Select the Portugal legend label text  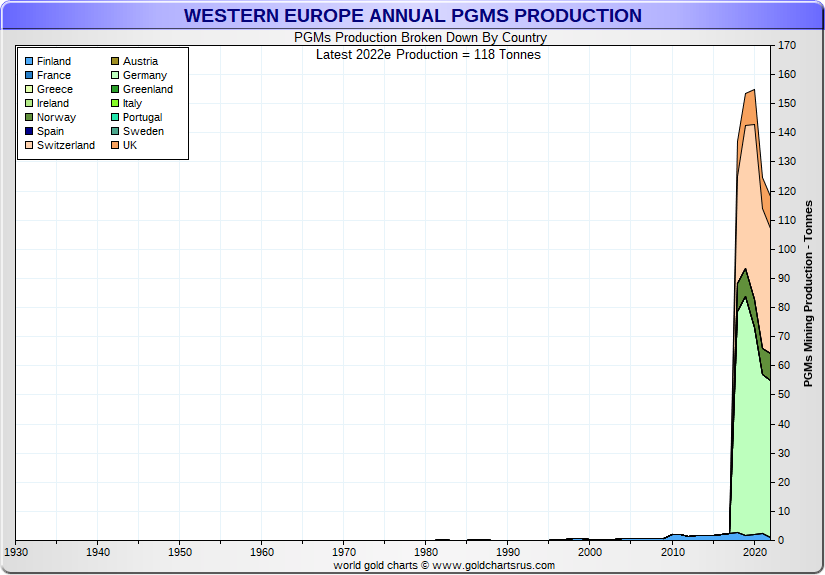pos(142,117)
